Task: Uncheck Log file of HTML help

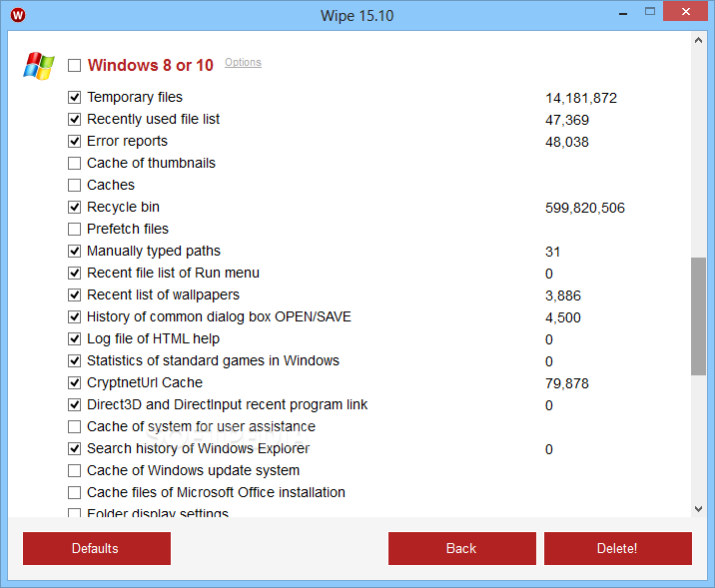Action: (74, 338)
